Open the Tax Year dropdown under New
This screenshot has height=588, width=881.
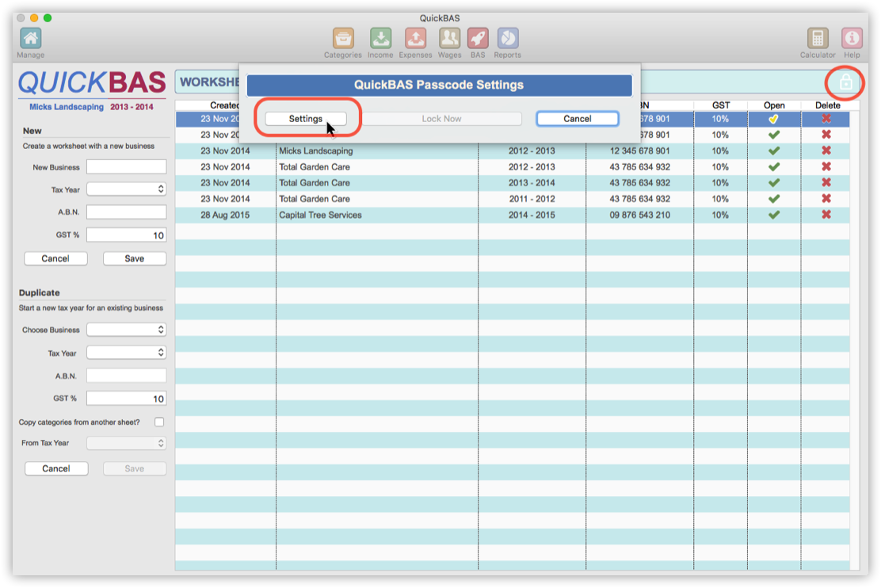point(126,189)
